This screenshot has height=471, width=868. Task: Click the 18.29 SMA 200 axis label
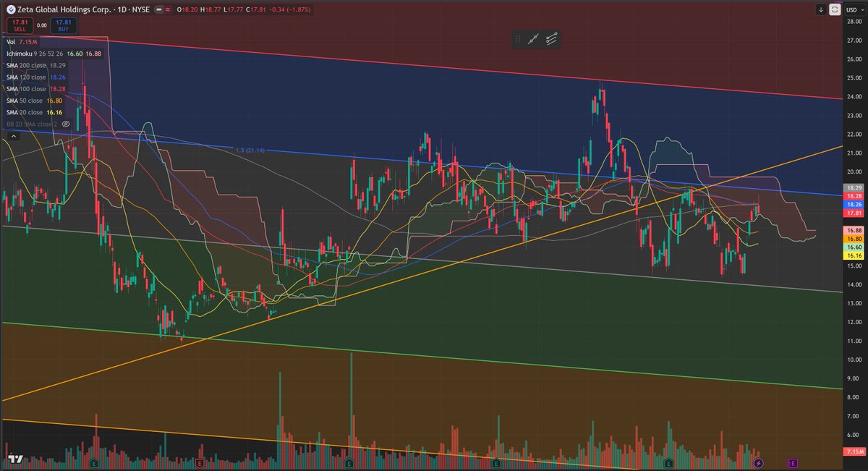click(854, 187)
